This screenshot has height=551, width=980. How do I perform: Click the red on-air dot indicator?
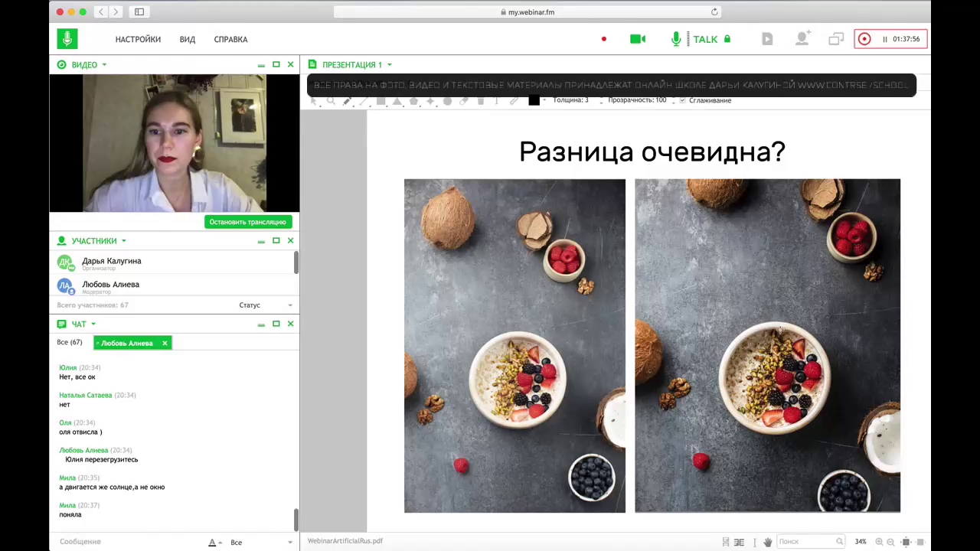pyautogui.click(x=604, y=39)
